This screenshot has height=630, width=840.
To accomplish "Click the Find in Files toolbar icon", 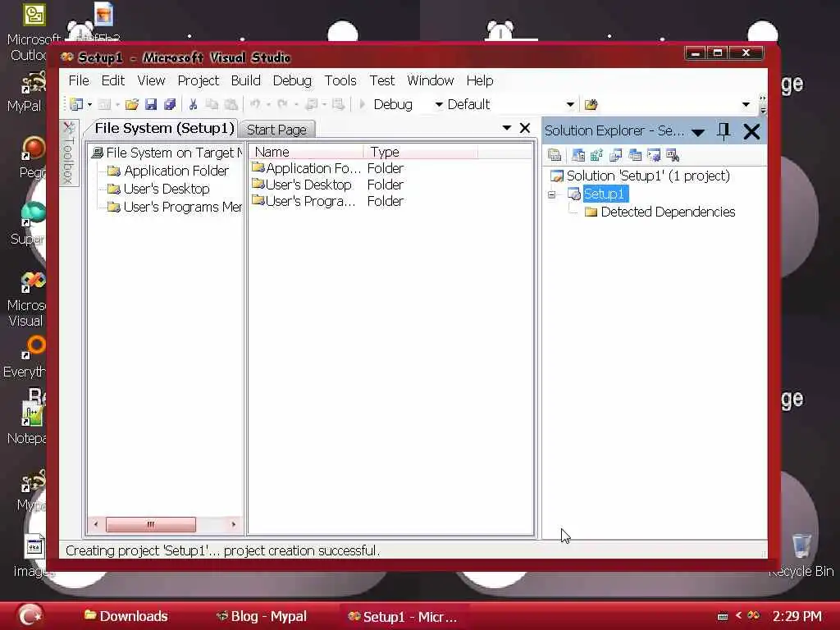I will click(591, 104).
